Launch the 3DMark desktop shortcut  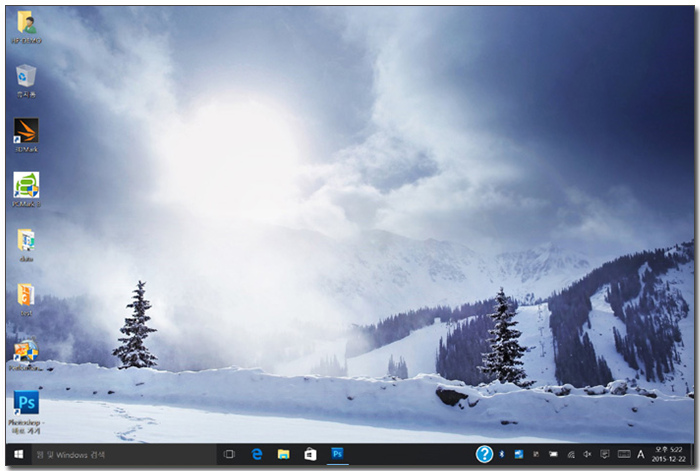pos(25,131)
